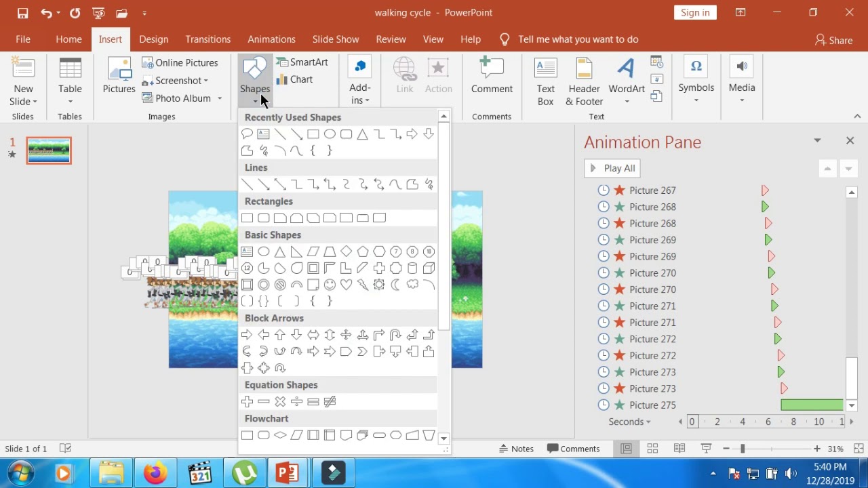
Task: Select the Sun shape
Action: (379, 285)
